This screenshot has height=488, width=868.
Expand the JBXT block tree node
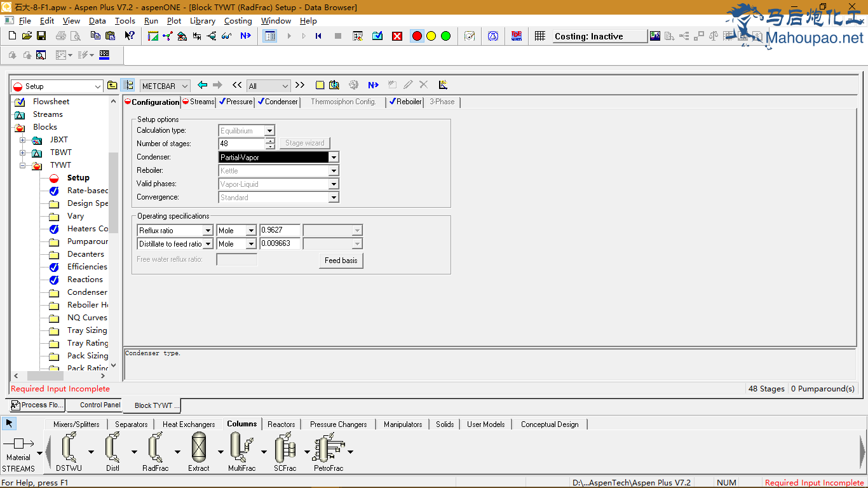23,140
